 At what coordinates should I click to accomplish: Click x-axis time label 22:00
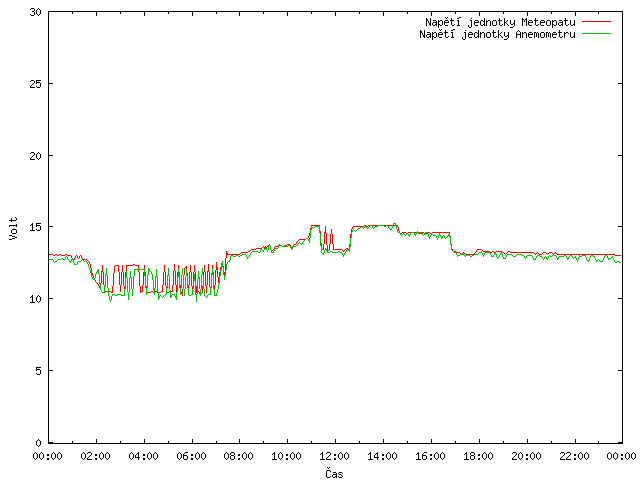pos(574,456)
